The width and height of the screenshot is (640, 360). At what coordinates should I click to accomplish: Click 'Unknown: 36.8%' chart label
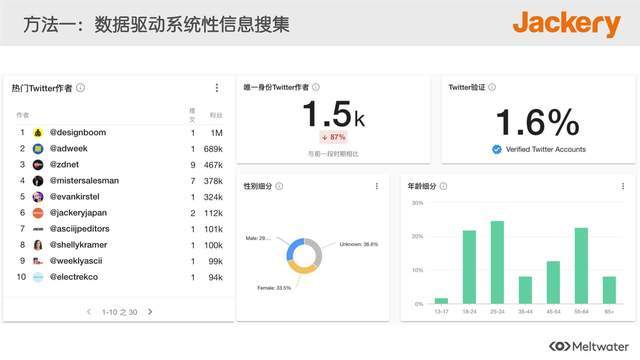pyautogui.click(x=359, y=244)
